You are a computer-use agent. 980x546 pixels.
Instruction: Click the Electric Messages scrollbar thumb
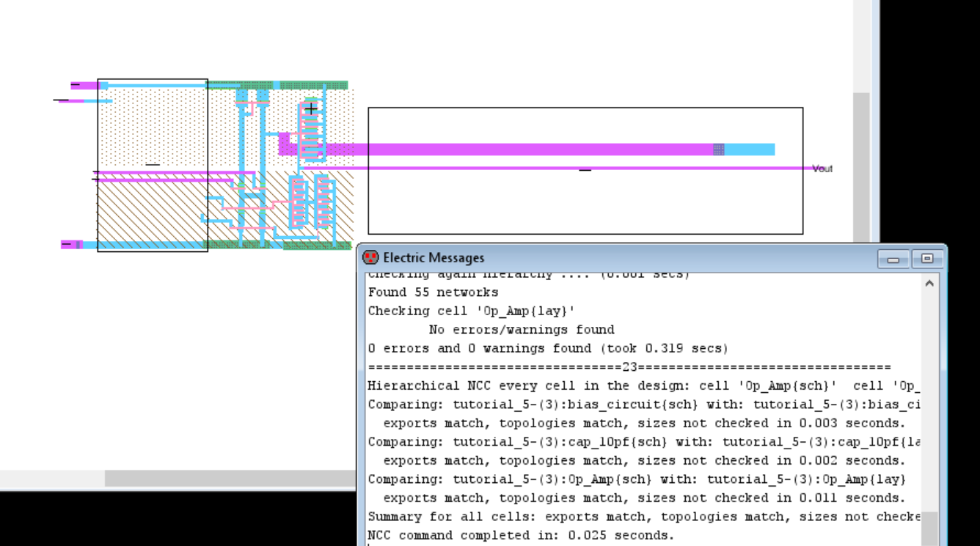click(929, 528)
